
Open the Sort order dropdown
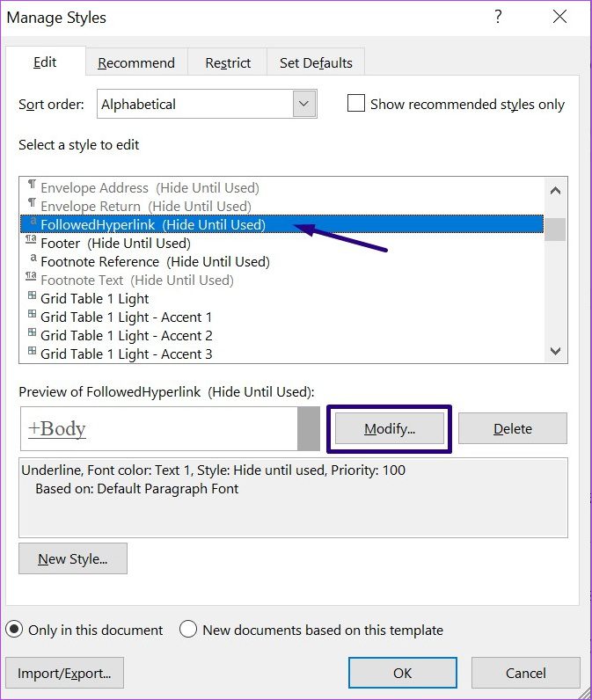tap(304, 104)
